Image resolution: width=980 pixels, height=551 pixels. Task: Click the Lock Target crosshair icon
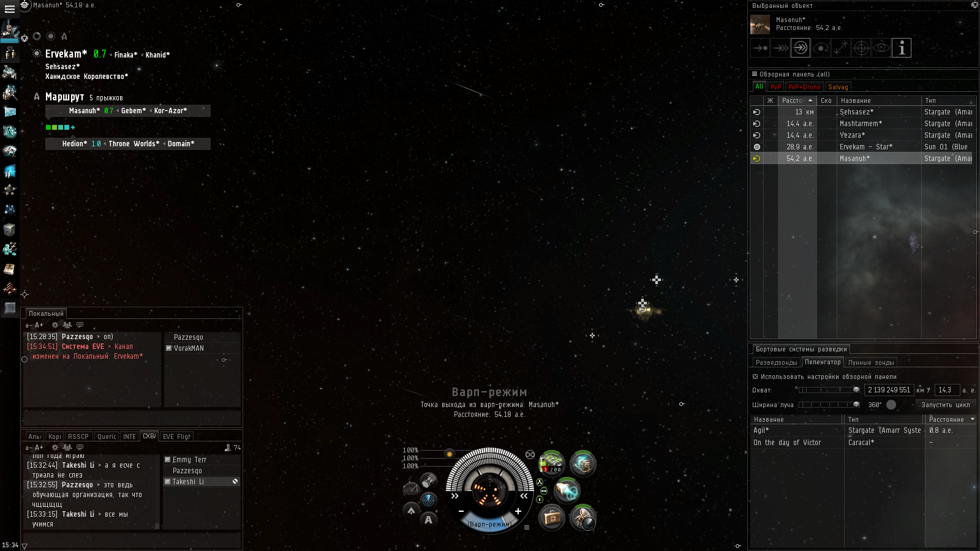pos(861,48)
